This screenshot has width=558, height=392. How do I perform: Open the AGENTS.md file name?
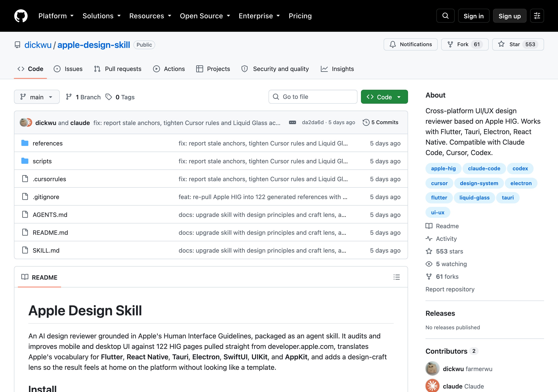click(50, 215)
